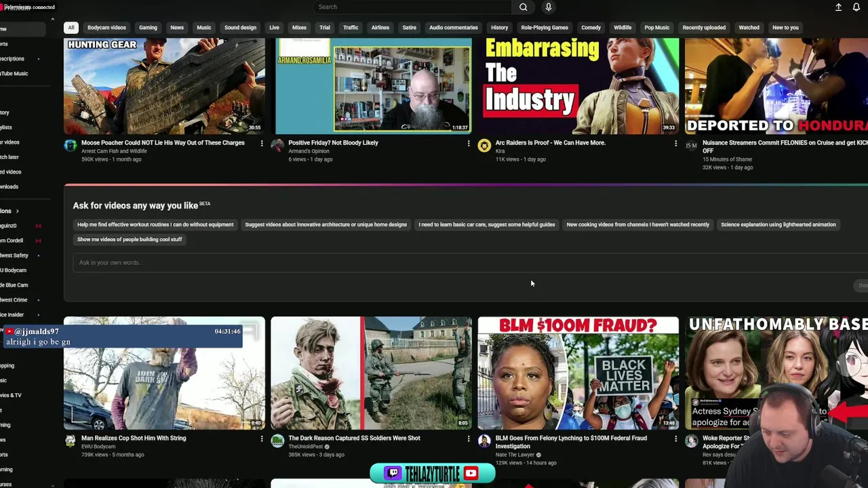The image size is (868, 488).
Task: Select the Bodycam videos chip
Action: (x=106, y=28)
